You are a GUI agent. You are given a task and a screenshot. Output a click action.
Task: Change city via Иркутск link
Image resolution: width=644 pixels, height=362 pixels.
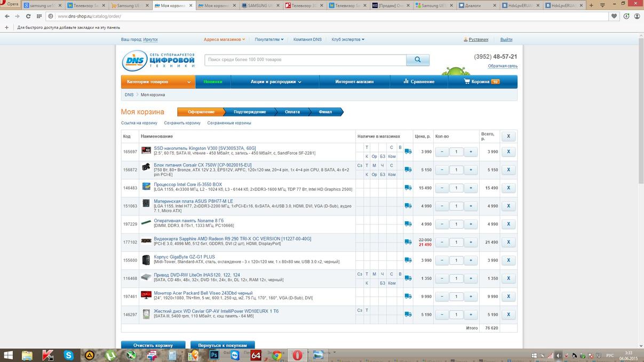coord(150,39)
